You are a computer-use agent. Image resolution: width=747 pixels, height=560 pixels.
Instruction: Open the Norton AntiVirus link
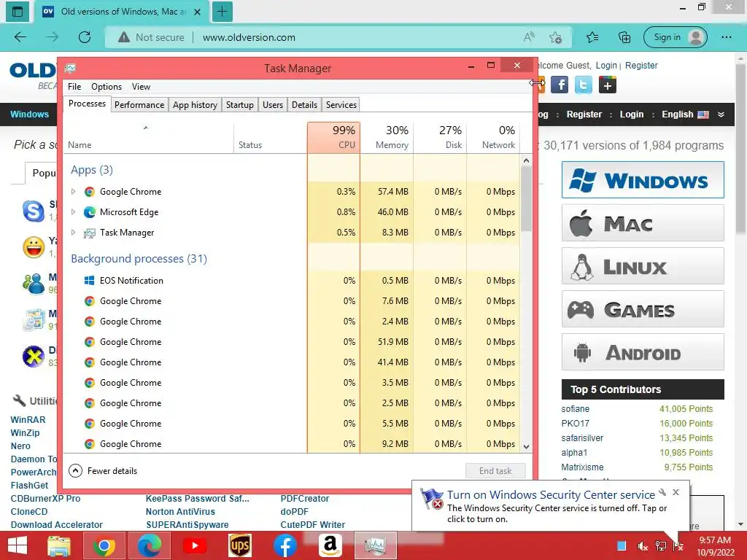pos(180,511)
